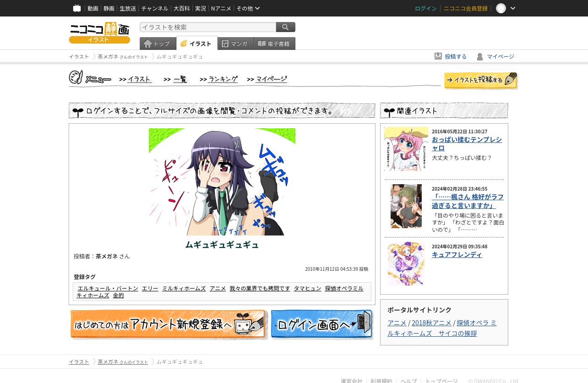Image resolution: width=588 pixels, height=383 pixels.
Task: Open 投稿する link in sub header
Action: (456, 56)
